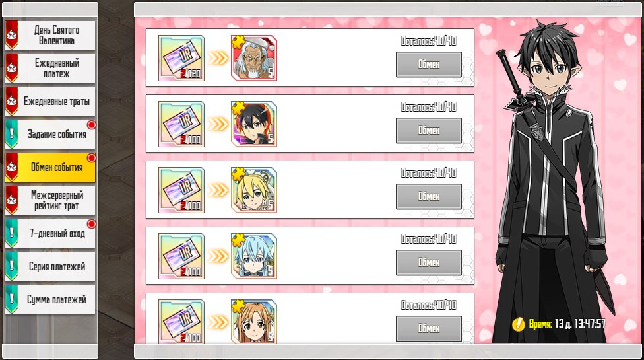
Task: Open День Святого Валентина tab
Action: coord(50,36)
